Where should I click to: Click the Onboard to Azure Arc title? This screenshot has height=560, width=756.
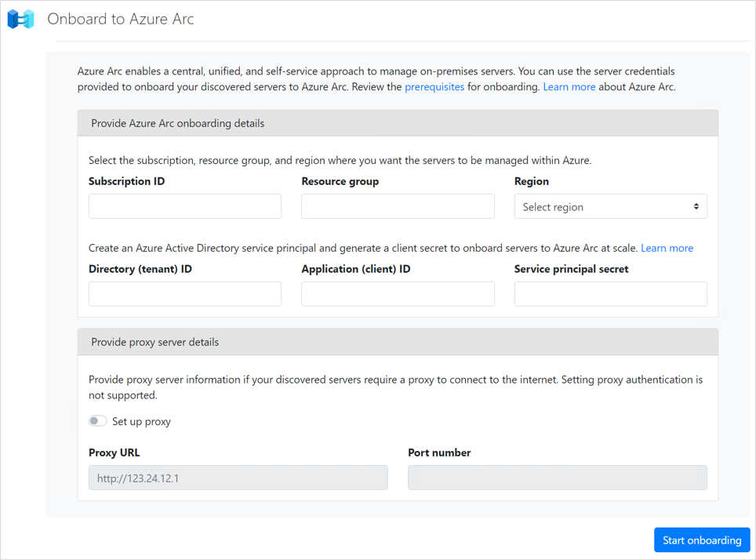coord(121,19)
